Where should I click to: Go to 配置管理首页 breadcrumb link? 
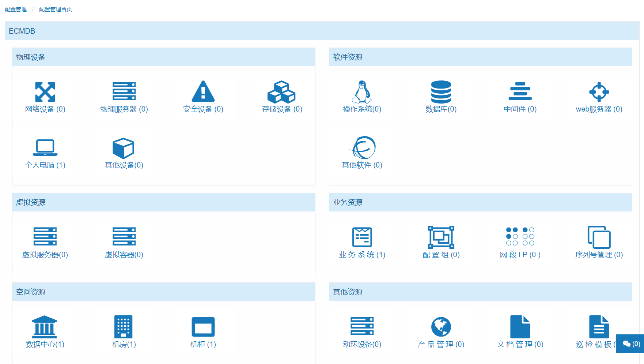click(x=56, y=10)
